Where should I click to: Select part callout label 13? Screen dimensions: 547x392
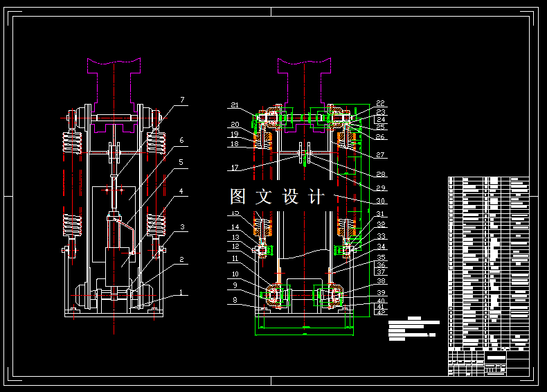(x=235, y=238)
